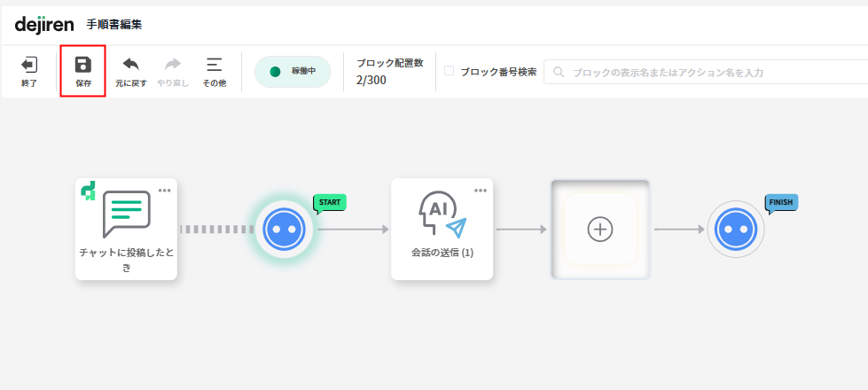Click the green START label tag
Screen dimensions: 868x390
click(329, 202)
